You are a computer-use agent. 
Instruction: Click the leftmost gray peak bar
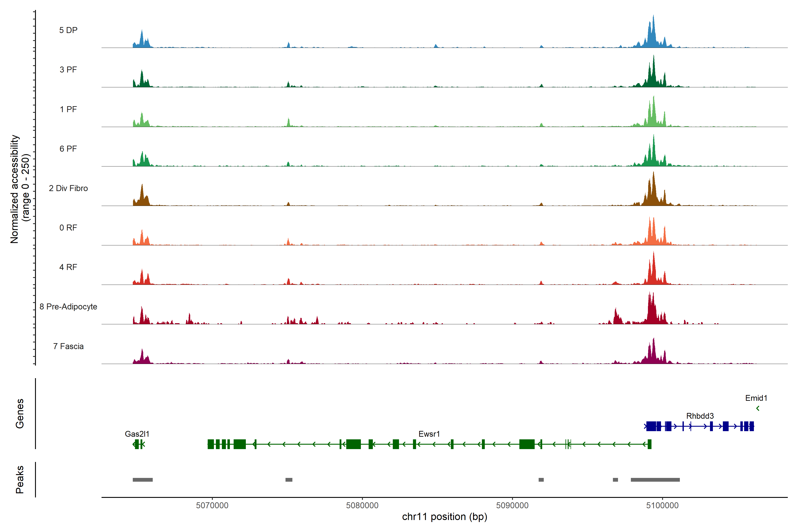click(143, 479)
